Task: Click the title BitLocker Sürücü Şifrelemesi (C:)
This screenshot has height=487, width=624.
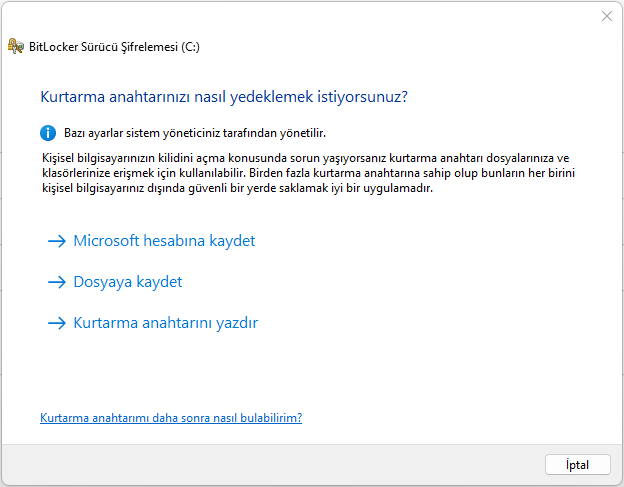Action: point(114,47)
